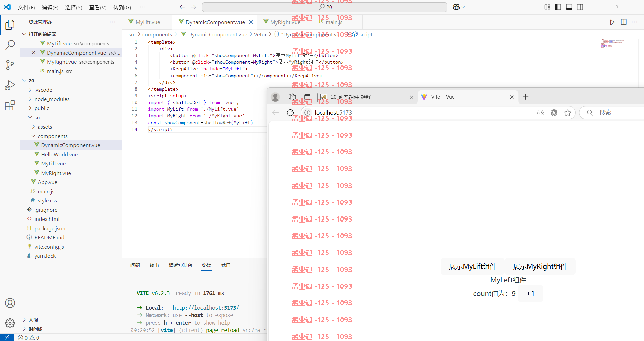Image resolution: width=644 pixels, height=341 pixels.
Task: Toggle the secondary side bar visibility
Action: [x=580, y=7]
